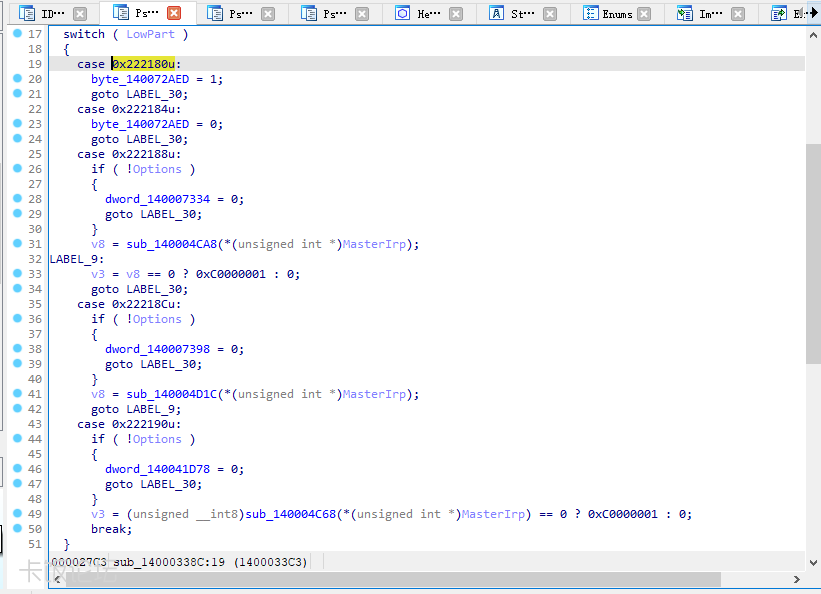Viewport: 821px width, 594px height.
Task: Toggle the breakpoint dot on line 49
Action: 17,513
